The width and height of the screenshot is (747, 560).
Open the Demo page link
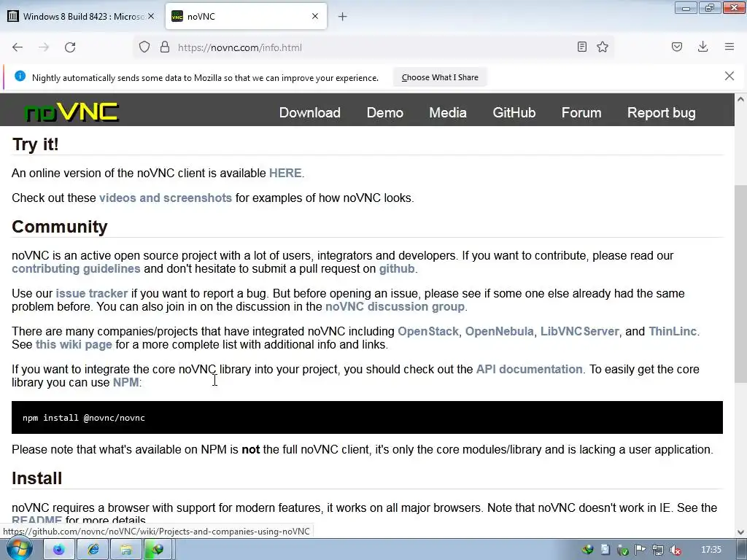pyautogui.click(x=385, y=112)
